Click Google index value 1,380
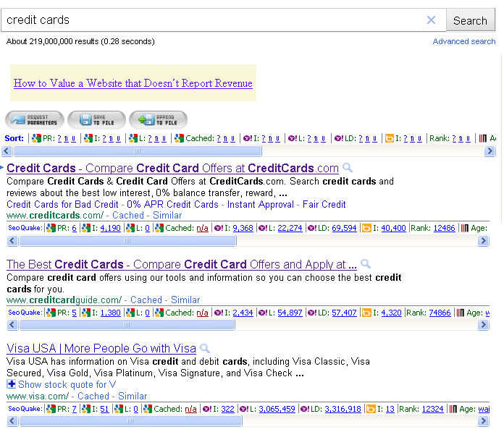Viewport: 504px width, 432px height. (x=111, y=313)
